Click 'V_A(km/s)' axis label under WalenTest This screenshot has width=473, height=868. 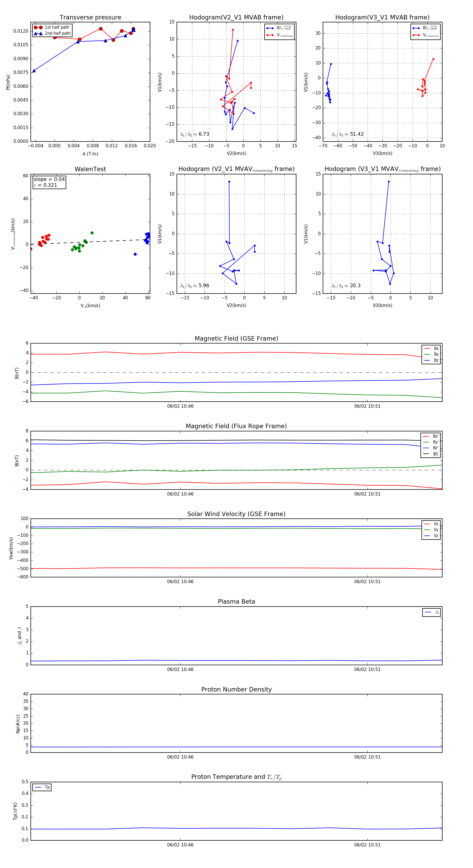coord(90,306)
